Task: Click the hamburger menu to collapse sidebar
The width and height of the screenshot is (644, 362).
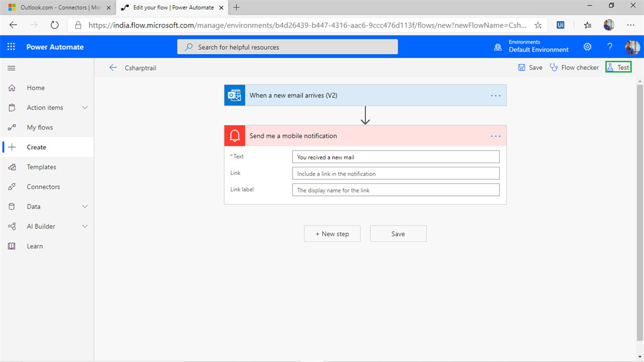Action: point(11,68)
